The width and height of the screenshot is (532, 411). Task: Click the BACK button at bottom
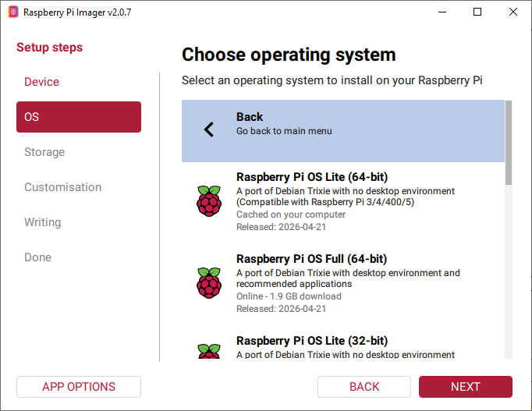coord(364,387)
